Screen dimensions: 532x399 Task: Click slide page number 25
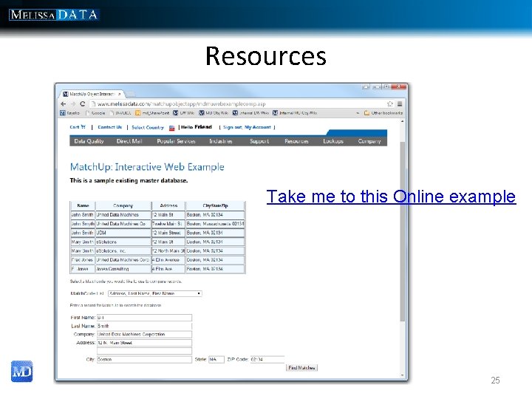point(495,381)
